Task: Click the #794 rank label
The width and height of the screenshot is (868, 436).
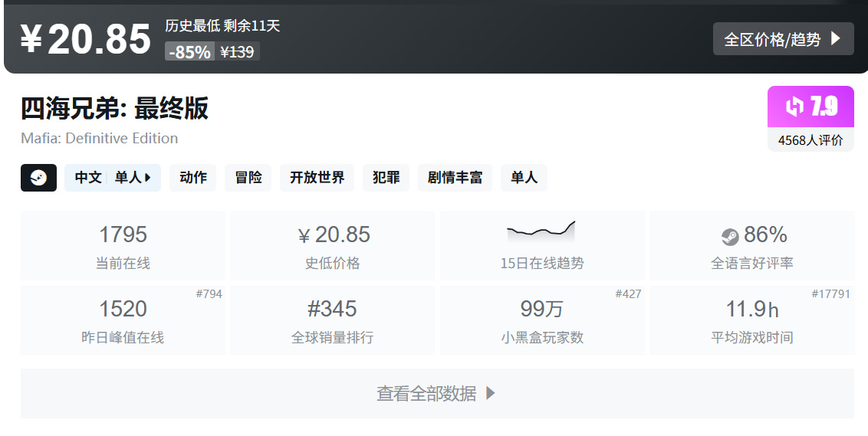Action: [209, 293]
